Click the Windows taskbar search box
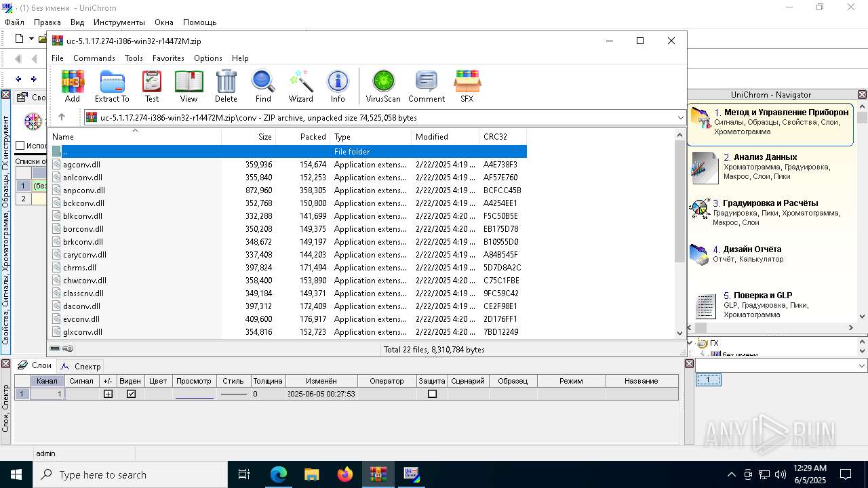The height and width of the screenshot is (488, 868). (130, 474)
